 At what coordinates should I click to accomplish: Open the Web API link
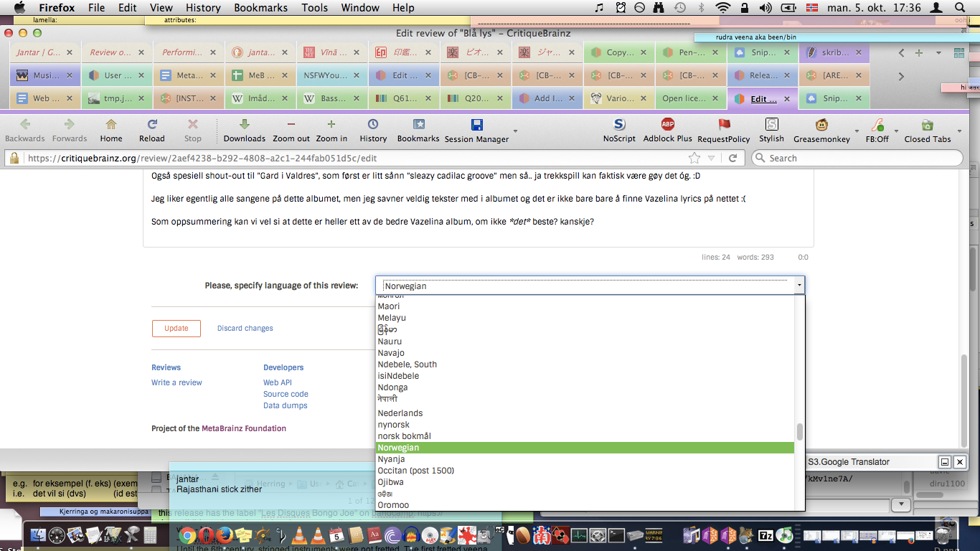[x=278, y=382]
